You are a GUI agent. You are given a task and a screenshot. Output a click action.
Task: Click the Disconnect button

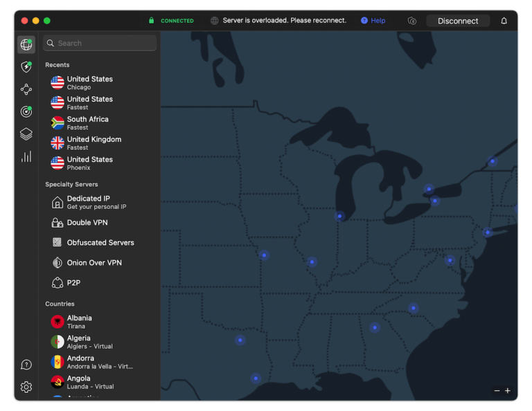pos(458,21)
